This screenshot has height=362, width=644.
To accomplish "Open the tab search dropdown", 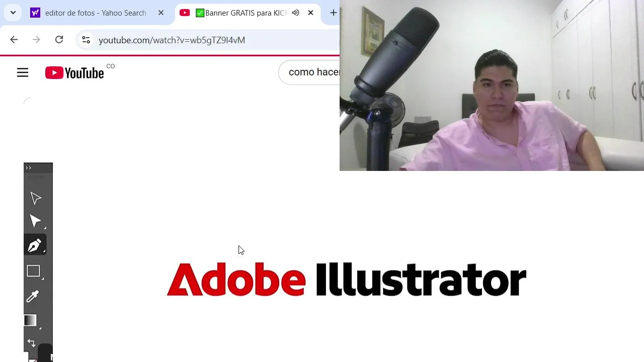I will (x=13, y=13).
